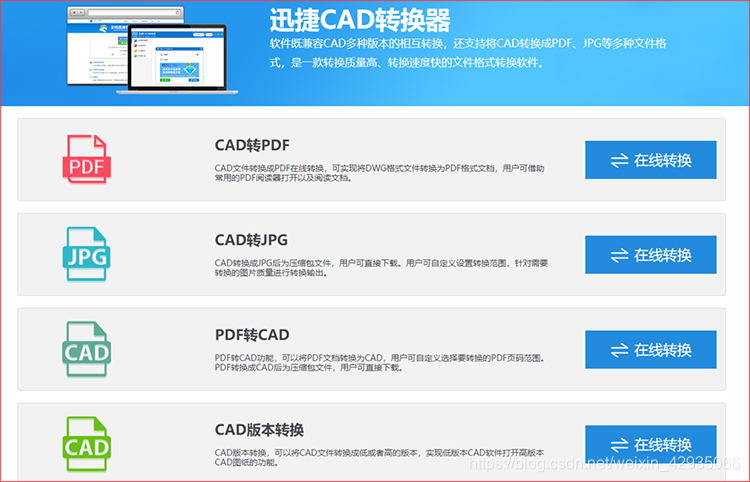Start 在线转换 for CAD转JPG

[651, 254]
